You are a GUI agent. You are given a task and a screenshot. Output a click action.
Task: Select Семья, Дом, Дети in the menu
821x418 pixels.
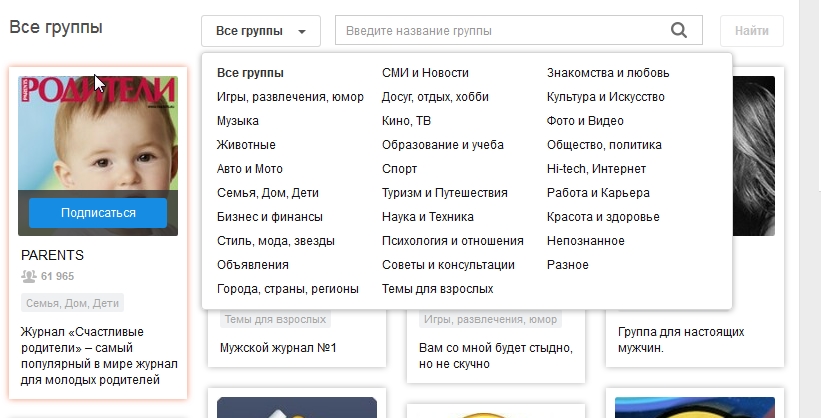click(268, 193)
